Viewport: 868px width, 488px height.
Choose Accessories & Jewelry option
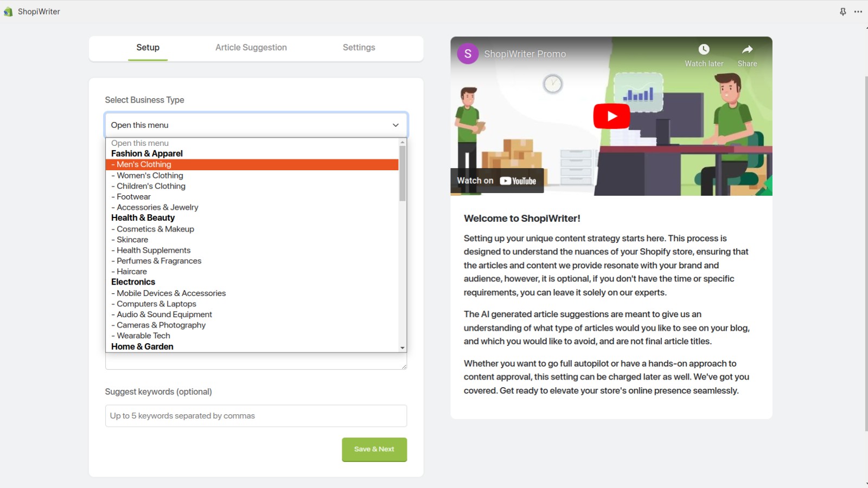tap(252, 208)
